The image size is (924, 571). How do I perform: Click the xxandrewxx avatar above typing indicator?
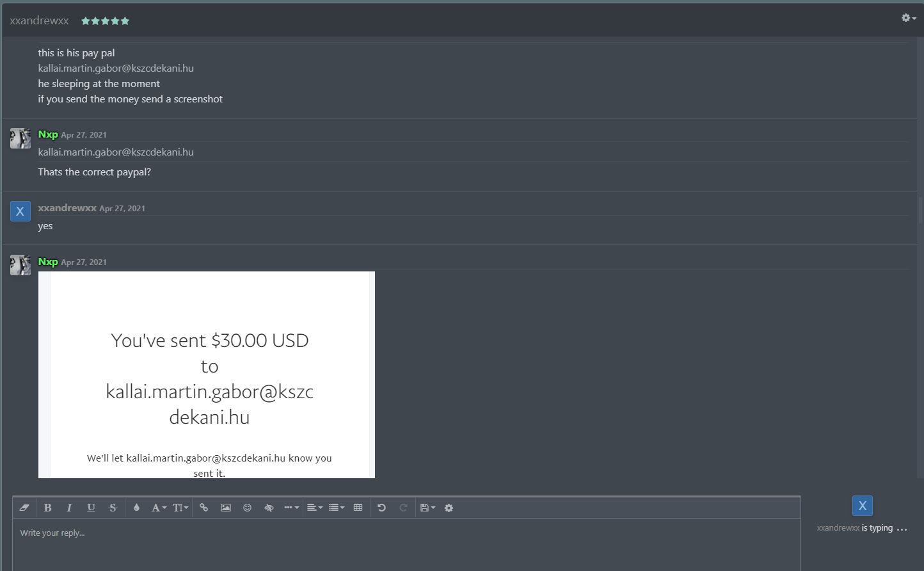click(x=863, y=506)
